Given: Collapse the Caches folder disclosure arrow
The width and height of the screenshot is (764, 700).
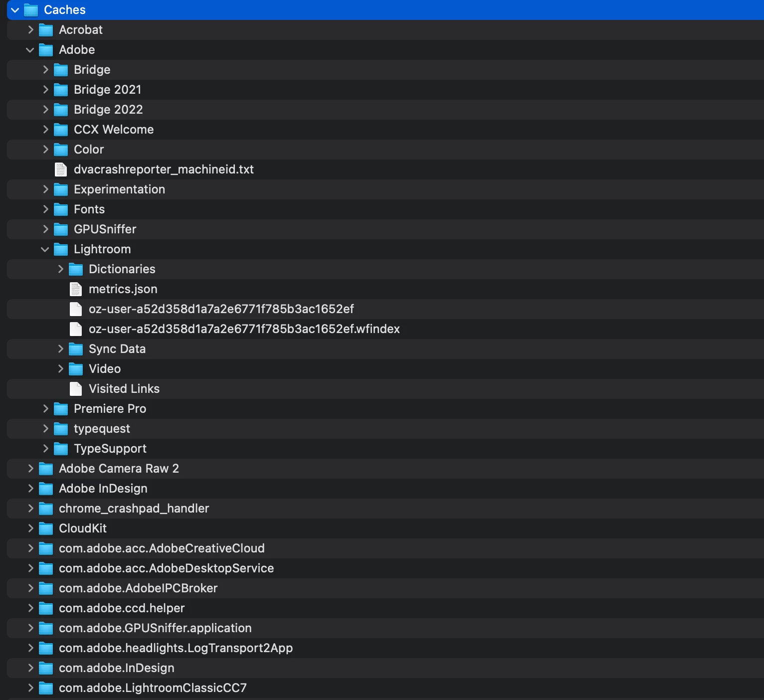Looking at the screenshot, I should pos(15,10).
